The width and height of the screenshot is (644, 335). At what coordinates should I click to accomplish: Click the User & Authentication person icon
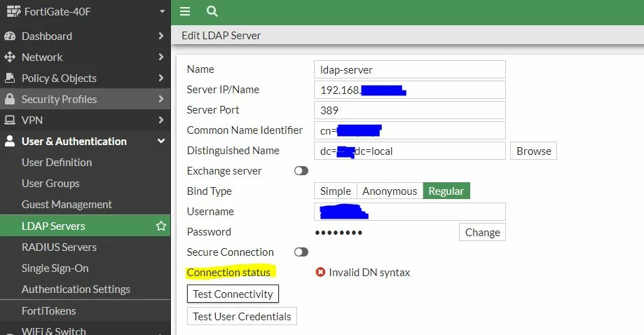tap(10, 142)
